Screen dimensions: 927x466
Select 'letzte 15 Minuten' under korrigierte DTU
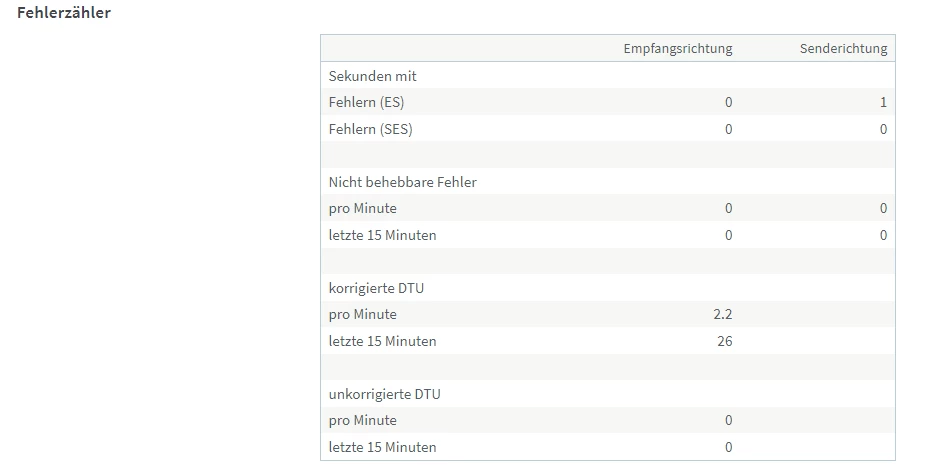pyautogui.click(x=382, y=341)
